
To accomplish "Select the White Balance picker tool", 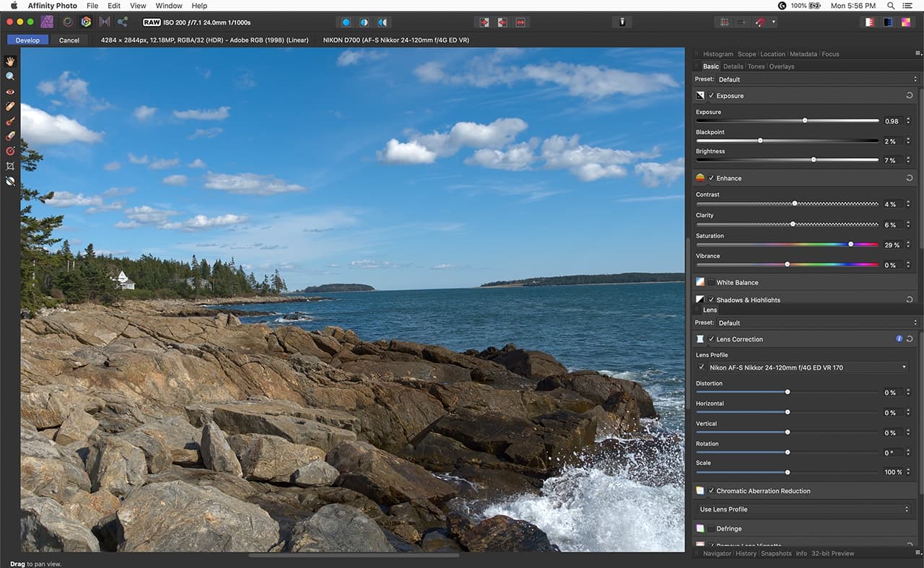I will (x=10, y=181).
